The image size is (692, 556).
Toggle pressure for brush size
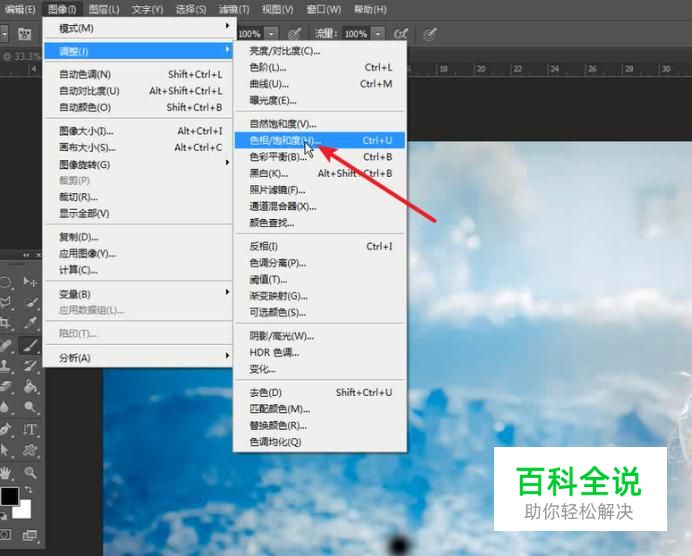(430, 34)
